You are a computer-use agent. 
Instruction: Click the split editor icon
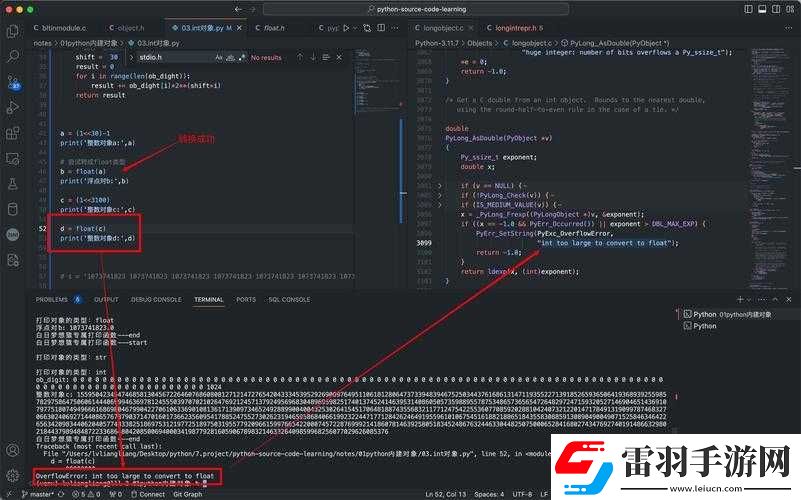pyautogui.click(x=381, y=28)
